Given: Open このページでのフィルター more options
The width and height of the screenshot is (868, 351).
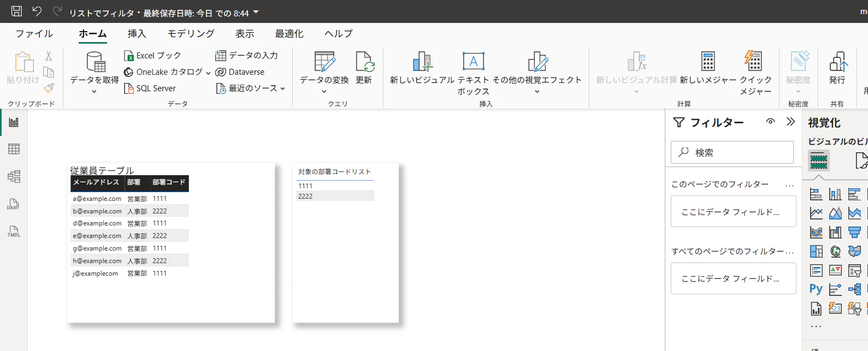Looking at the screenshot, I should coord(789,185).
